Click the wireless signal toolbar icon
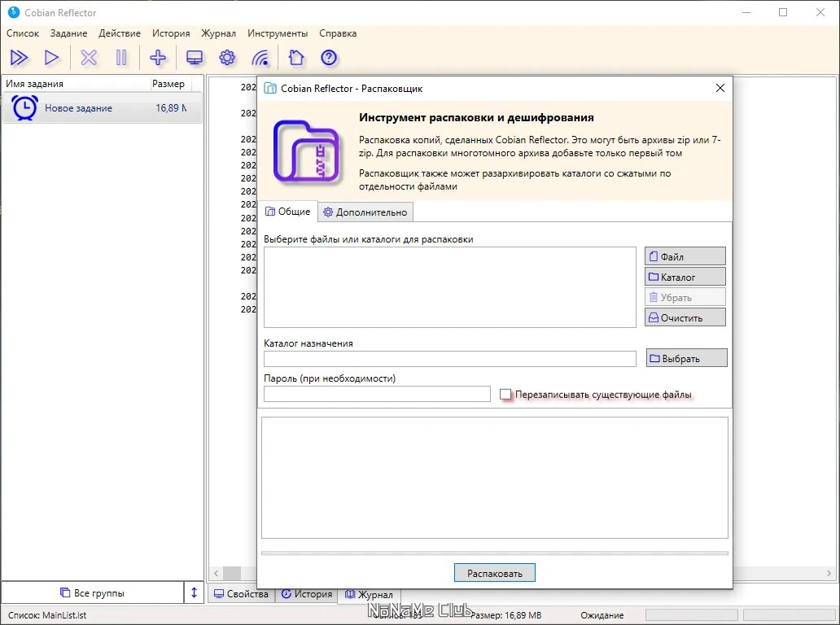The width and height of the screenshot is (840, 625). pos(260,57)
